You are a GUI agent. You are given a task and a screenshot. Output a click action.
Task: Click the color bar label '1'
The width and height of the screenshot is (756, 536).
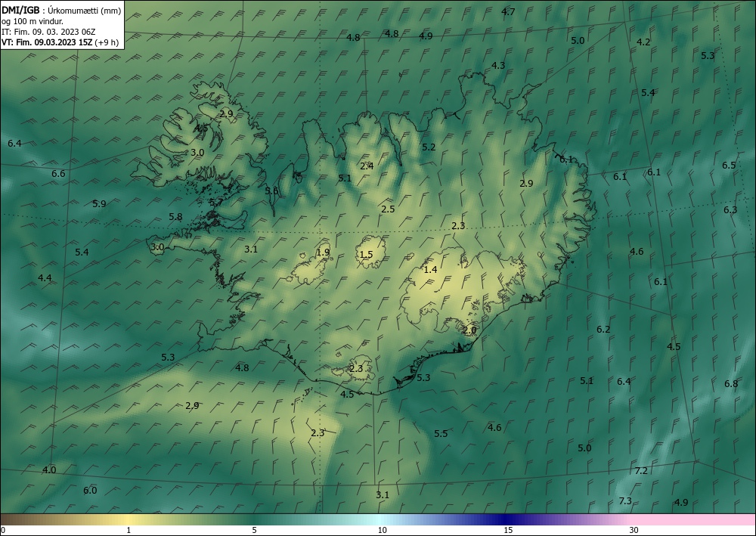129,531
